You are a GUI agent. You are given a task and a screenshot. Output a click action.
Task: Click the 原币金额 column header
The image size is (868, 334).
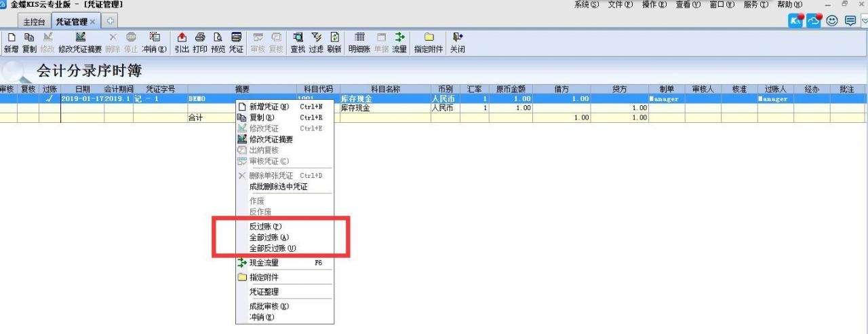[x=511, y=89]
